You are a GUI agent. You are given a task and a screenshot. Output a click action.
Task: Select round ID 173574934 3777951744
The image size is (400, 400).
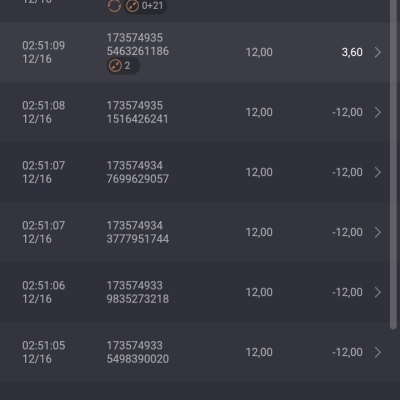click(x=138, y=232)
